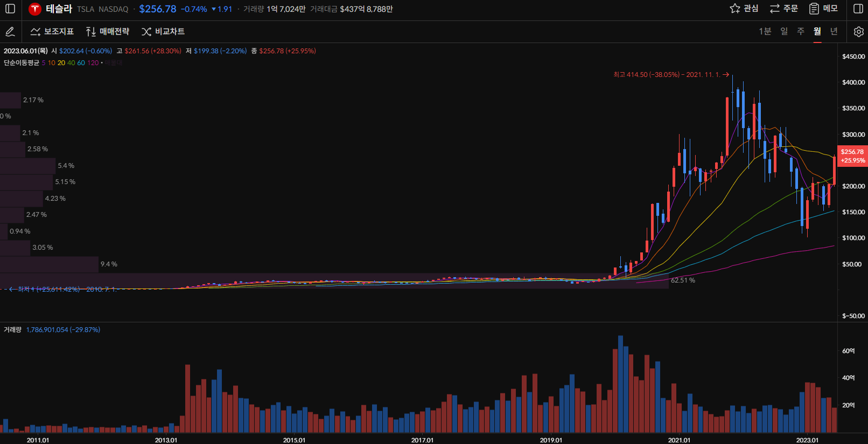Open chart settings gear icon

coord(859,32)
